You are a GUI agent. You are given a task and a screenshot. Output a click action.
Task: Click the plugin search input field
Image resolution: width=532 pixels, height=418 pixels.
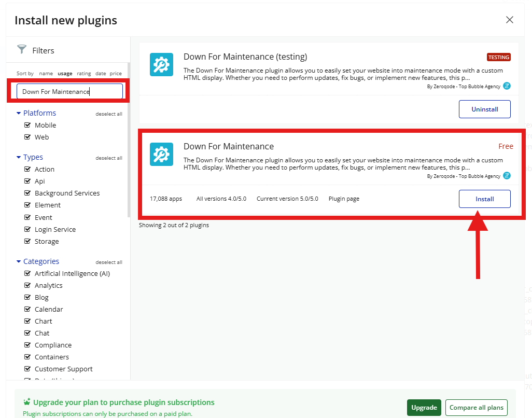69,91
